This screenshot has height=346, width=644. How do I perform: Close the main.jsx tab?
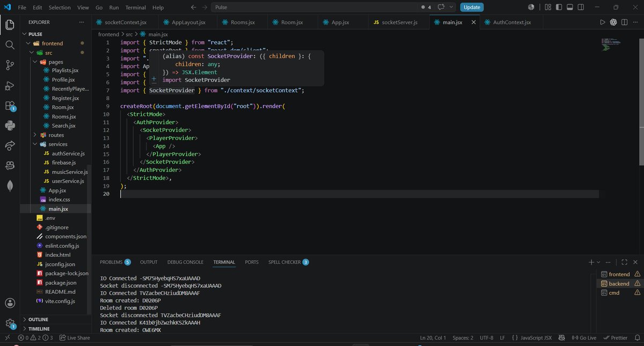tap(473, 22)
